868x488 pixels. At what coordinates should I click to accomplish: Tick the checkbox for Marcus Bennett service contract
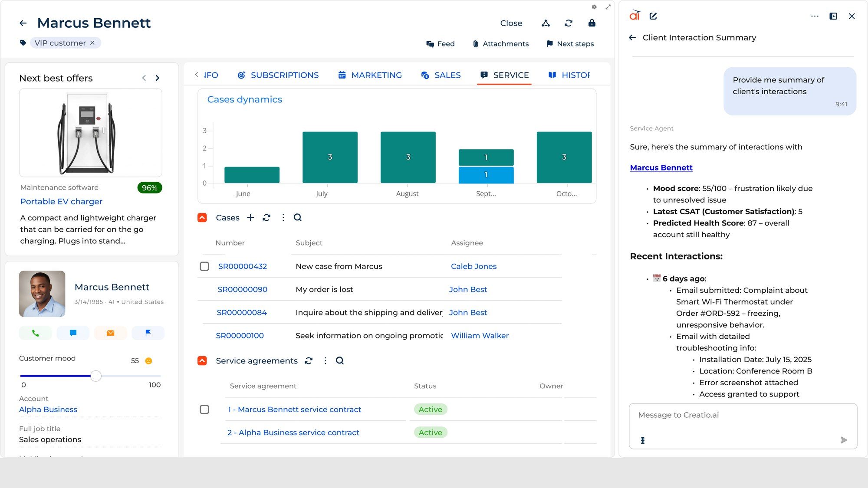tap(204, 409)
